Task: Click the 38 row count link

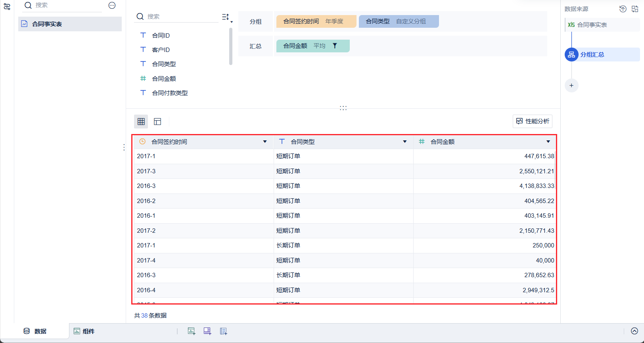Action: (x=144, y=316)
